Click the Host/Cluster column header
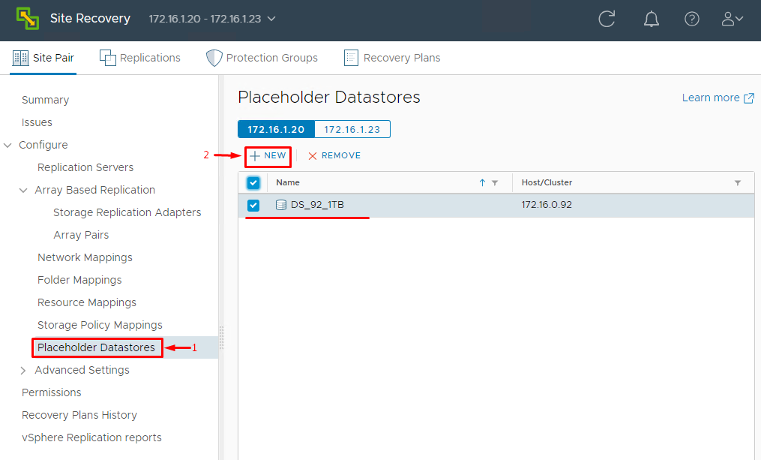Viewport: 761px width, 460px height. (546, 182)
